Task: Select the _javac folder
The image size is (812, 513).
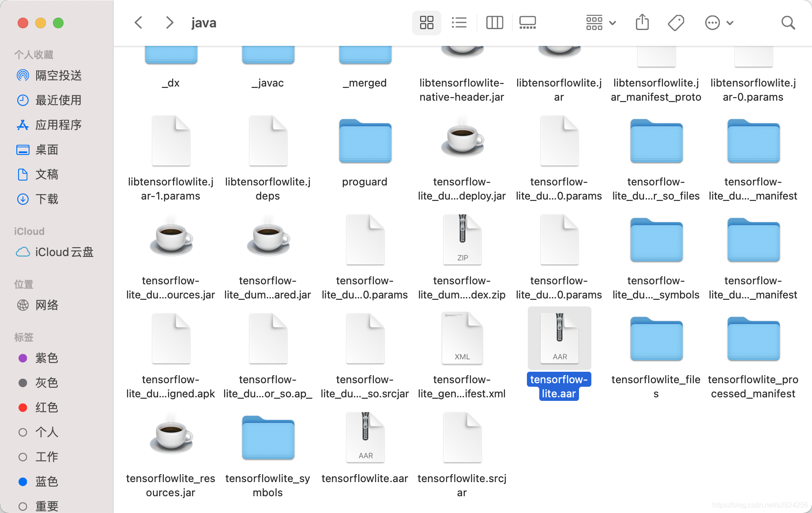Action: (x=268, y=55)
